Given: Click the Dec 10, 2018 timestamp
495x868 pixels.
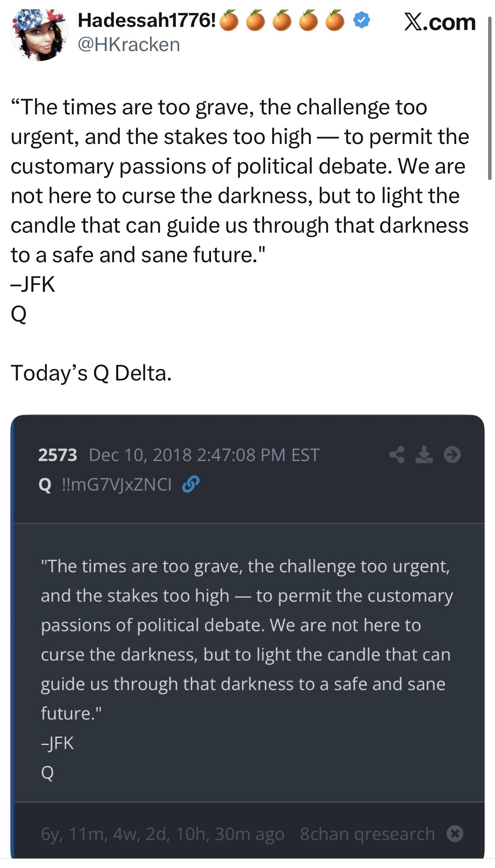Looking at the screenshot, I should pos(204,455).
